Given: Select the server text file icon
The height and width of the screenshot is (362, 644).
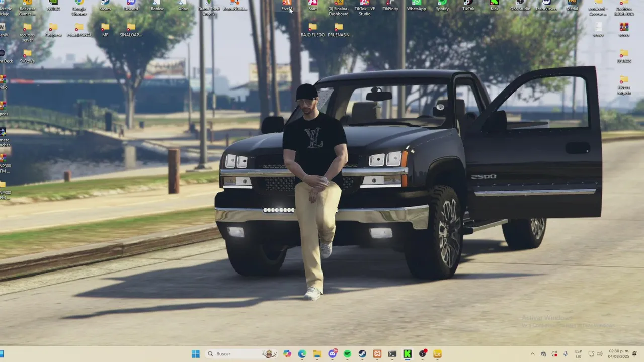Looking at the screenshot, I should (598, 30).
